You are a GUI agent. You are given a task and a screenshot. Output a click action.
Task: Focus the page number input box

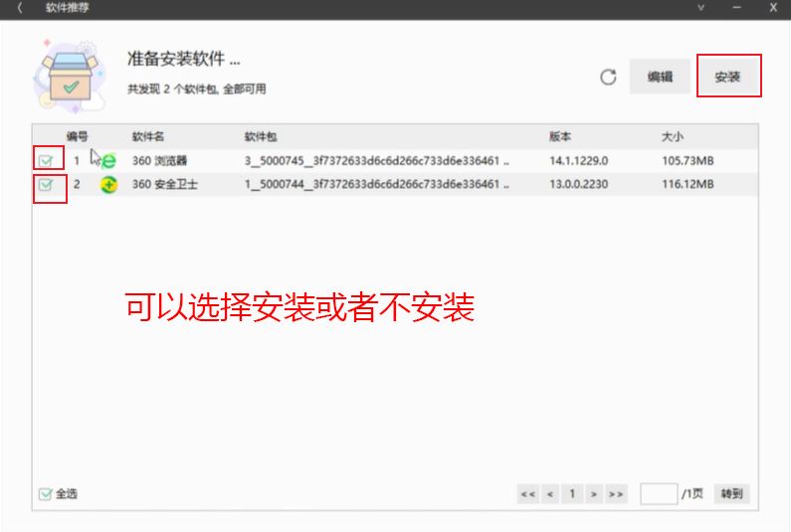click(x=658, y=493)
